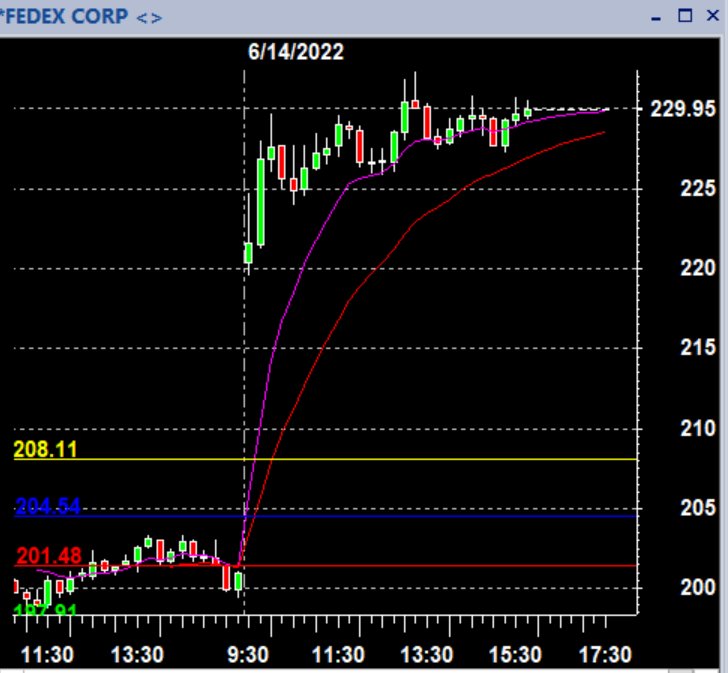Select the red 201.48 level label
Screen dimensions: 728x673
click(x=49, y=556)
